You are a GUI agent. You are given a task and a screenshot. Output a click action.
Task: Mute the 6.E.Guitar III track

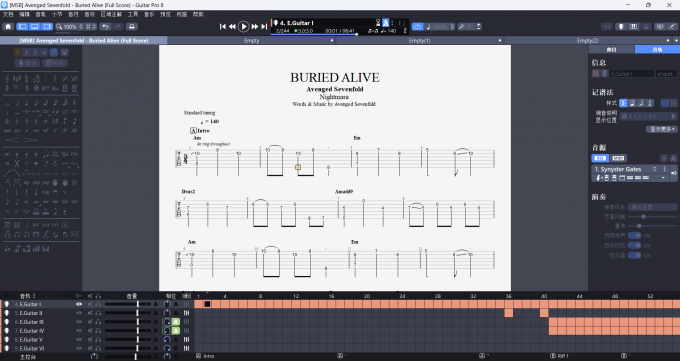pyautogui.click(x=90, y=322)
